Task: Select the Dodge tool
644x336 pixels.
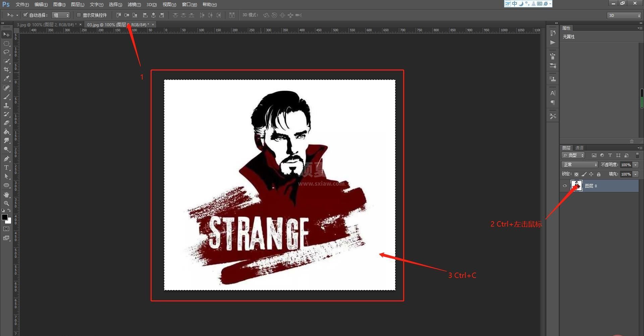Action: [6, 149]
